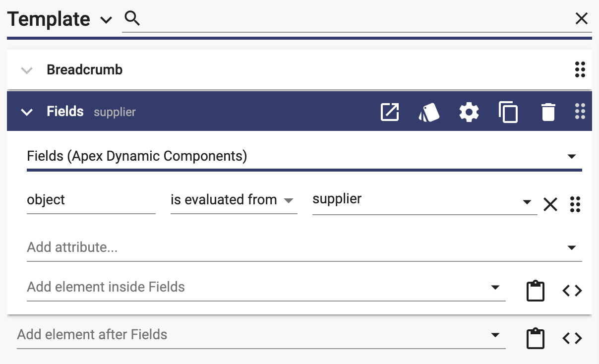Screen dimensions: 599x364
Task: Paste element inside Fields using clipboard icon
Action: (x=535, y=291)
